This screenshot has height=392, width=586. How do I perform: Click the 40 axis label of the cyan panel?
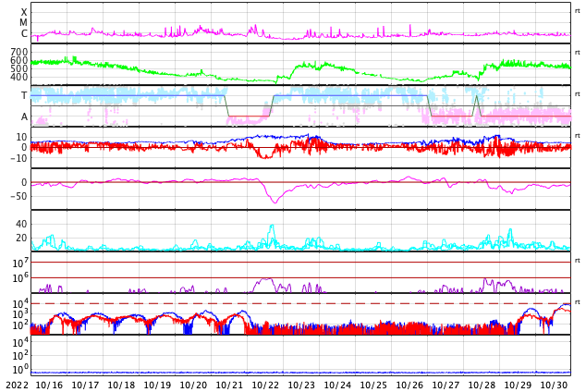click(x=21, y=224)
